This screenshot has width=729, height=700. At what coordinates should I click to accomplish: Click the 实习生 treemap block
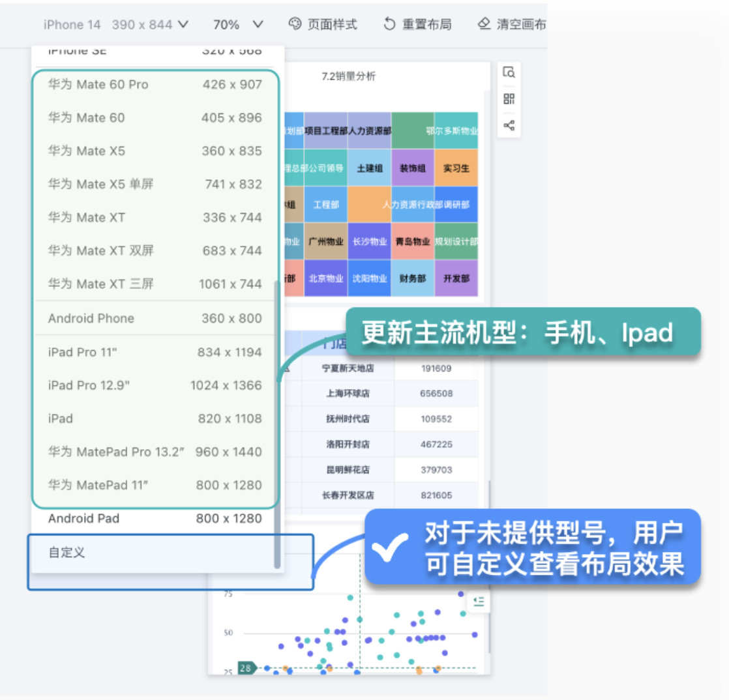click(x=456, y=168)
